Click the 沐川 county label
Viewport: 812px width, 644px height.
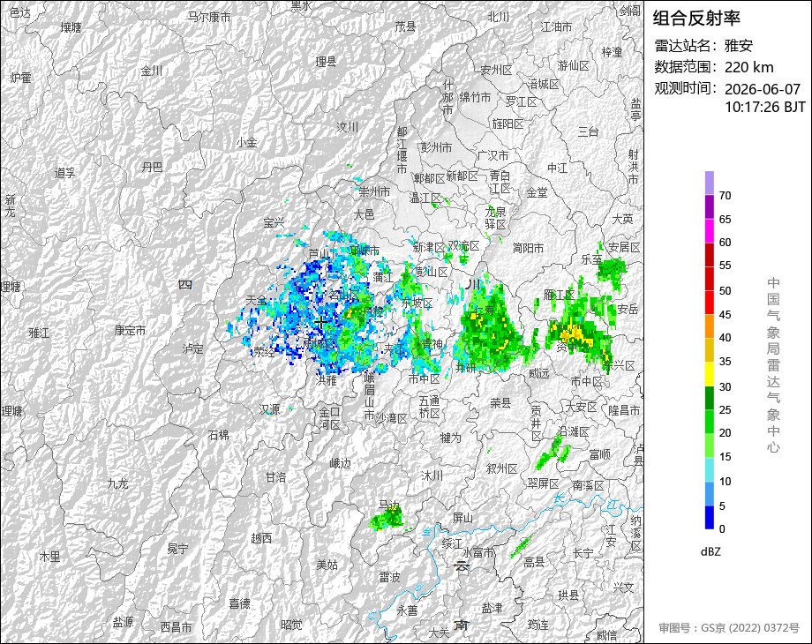432,476
